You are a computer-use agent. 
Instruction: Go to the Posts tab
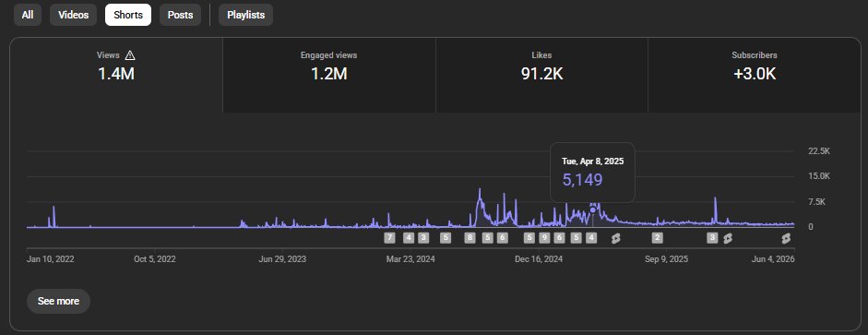pyautogui.click(x=180, y=15)
